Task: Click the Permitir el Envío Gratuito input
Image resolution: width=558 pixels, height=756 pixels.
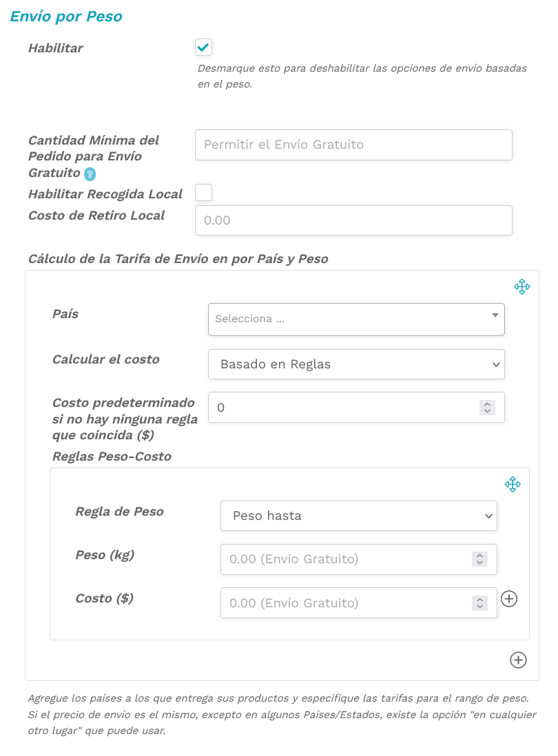Action: [x=353, y=145]
